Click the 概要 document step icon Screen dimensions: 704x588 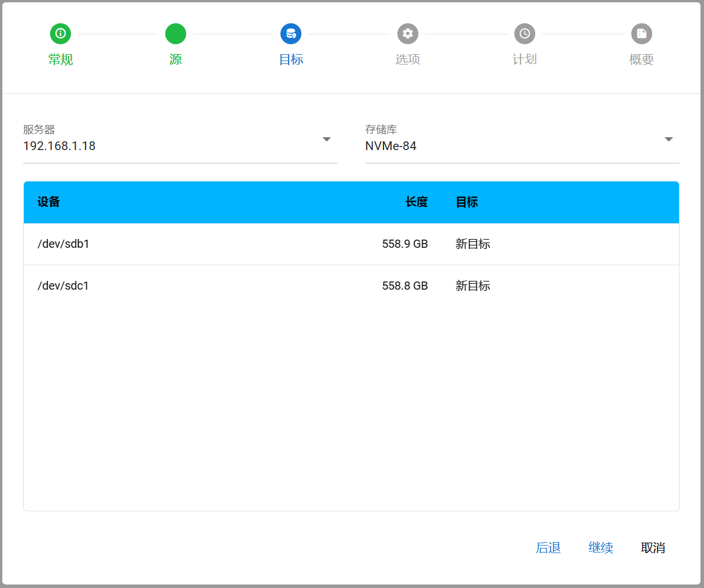coord(642,34)
